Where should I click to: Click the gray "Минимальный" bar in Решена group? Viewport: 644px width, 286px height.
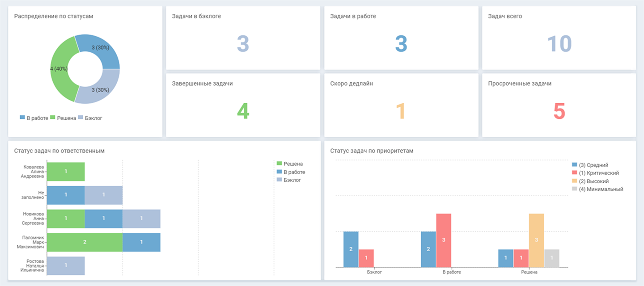click(x=551, y=258)
